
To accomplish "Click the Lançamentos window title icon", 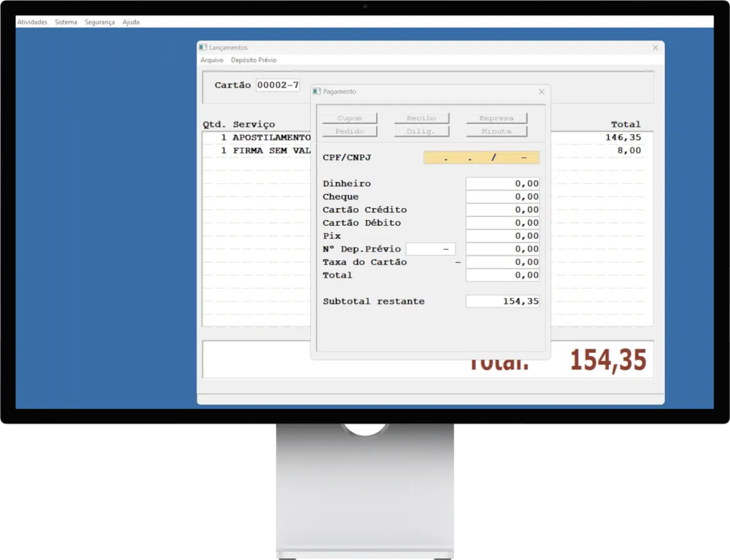I will [x=203, y=48].
